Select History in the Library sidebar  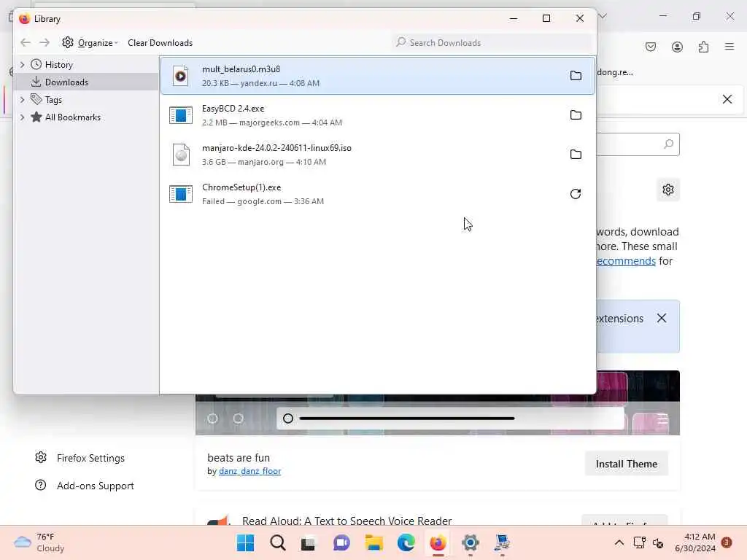coord(58,65)
